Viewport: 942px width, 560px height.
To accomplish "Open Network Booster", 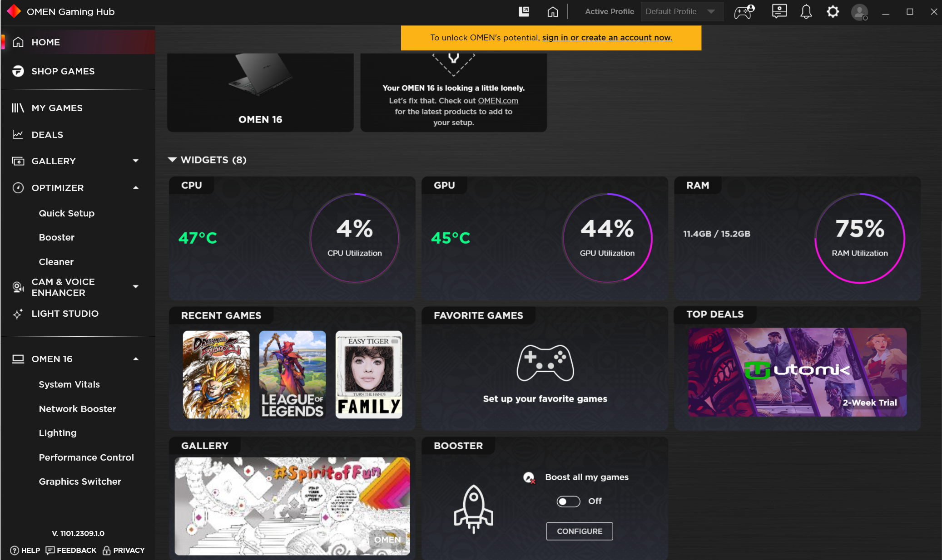I will coord(78,409).
